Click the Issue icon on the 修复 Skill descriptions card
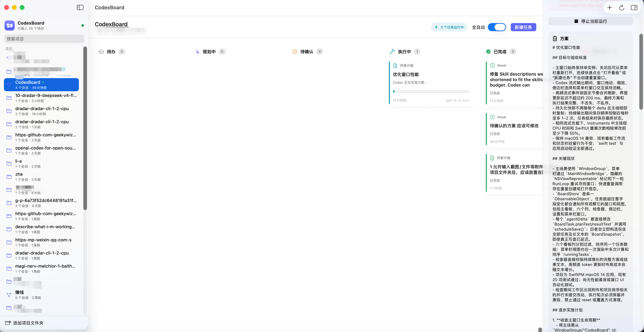 click(x=492, y=65)
